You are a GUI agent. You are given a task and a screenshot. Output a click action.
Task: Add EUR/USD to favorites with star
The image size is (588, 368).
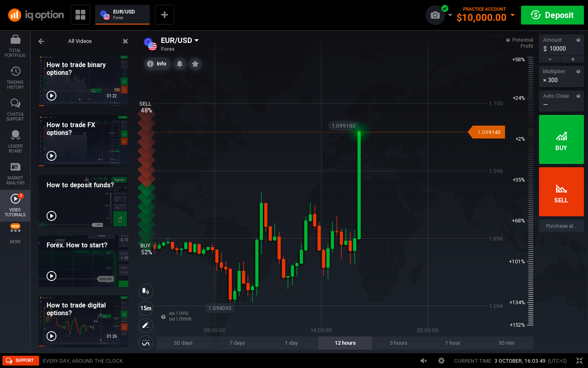tap(195, 64)
